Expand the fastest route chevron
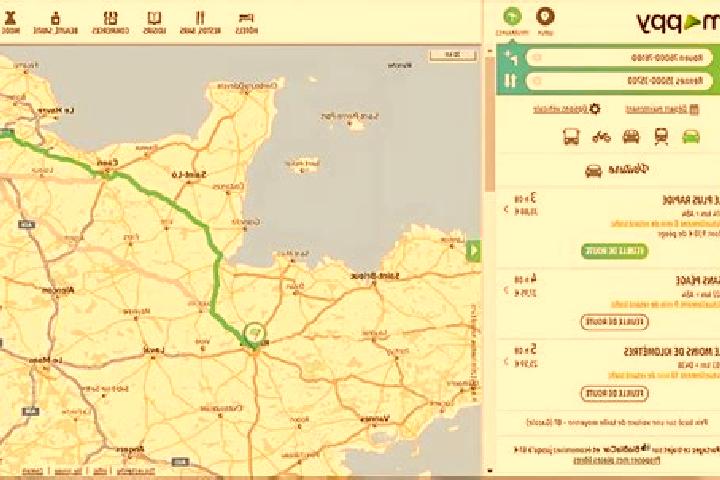Viewport: 720px width, 480px height. click(x=506, y=209)
